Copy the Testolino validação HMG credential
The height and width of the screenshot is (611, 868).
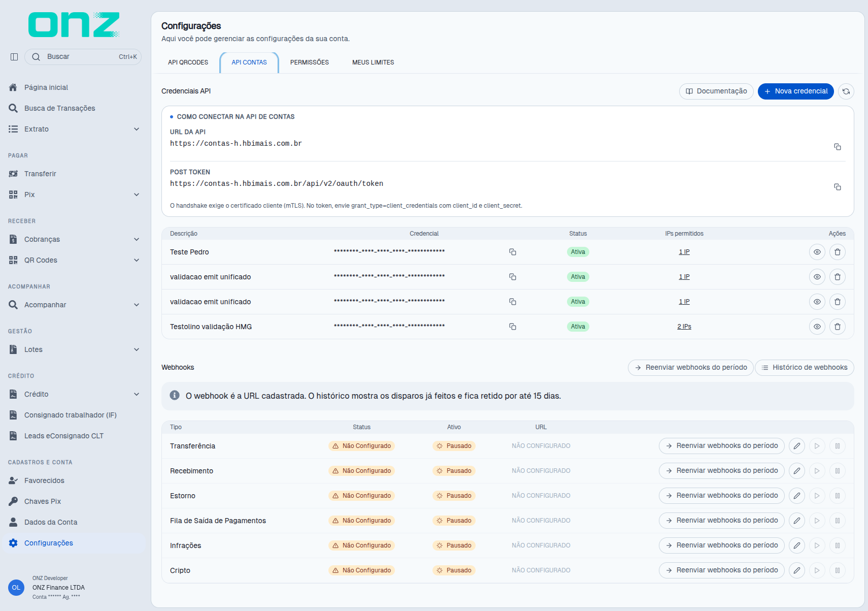click(513, 327)
